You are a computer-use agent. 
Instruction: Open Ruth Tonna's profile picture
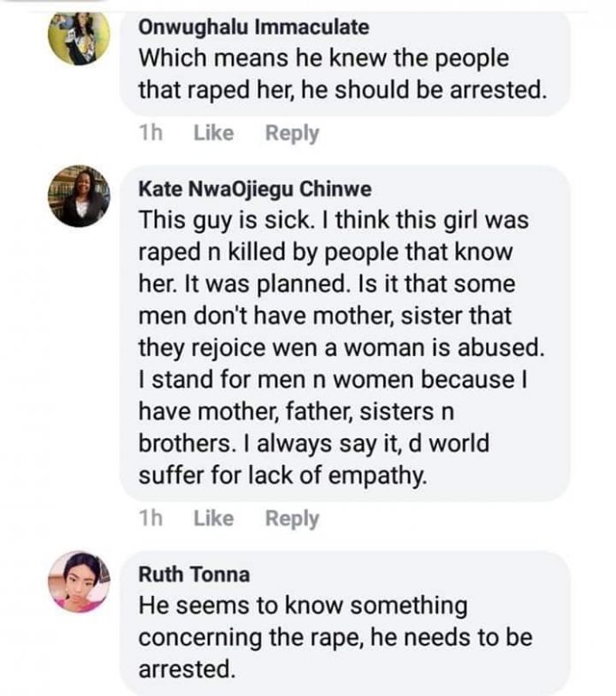[79, 582]
